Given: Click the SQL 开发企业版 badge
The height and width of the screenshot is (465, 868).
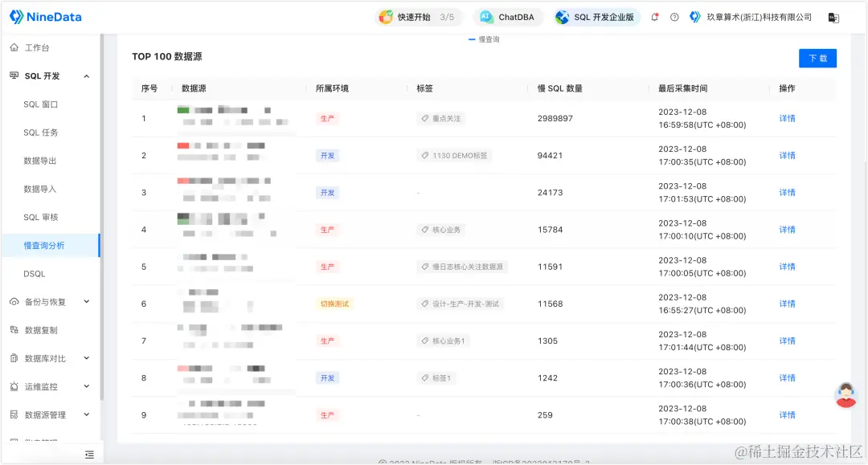Looking at the screenshot, I should pos(596,16).
